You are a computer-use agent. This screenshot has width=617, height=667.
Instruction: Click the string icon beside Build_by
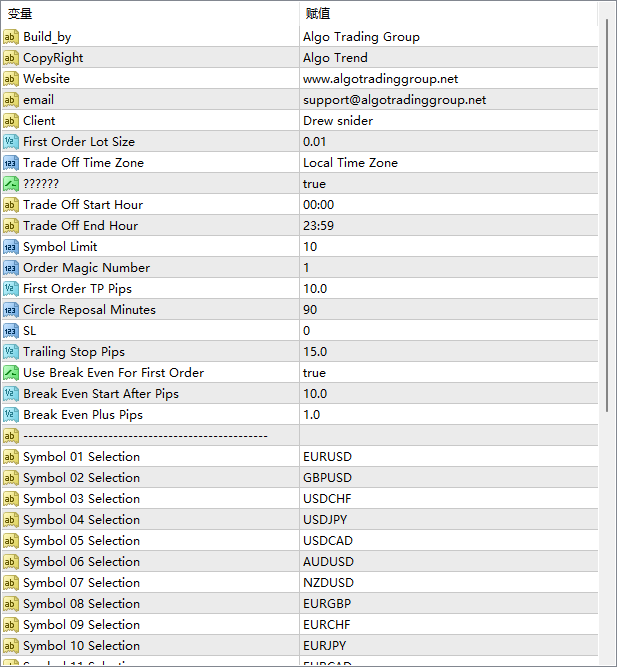click(x=11, y=37)
